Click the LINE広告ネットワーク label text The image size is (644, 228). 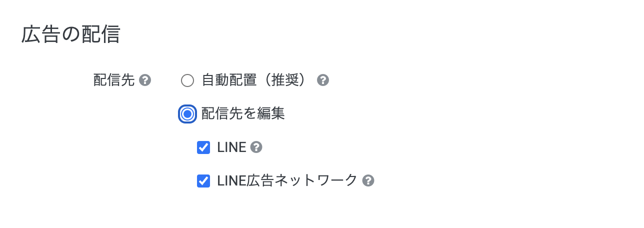287,180
